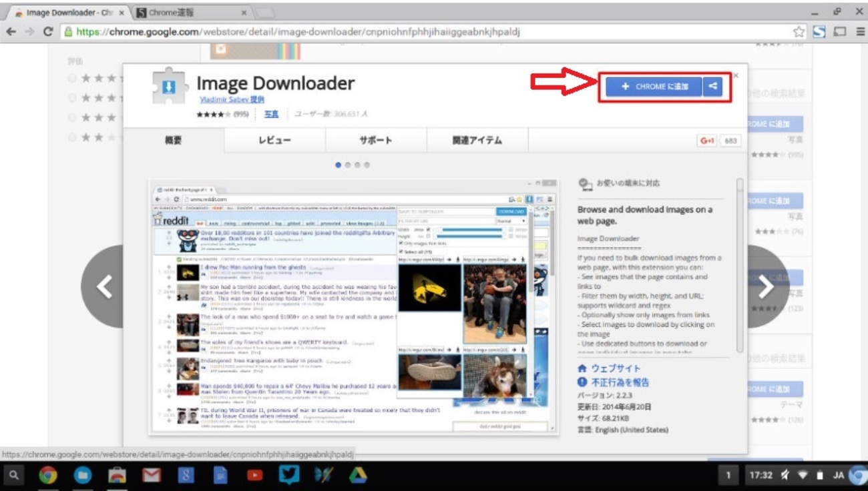Click the reload icon in the browser toolbar
Image resolution: width=868 pixels, height=491 pixels.
coord(48,31)
